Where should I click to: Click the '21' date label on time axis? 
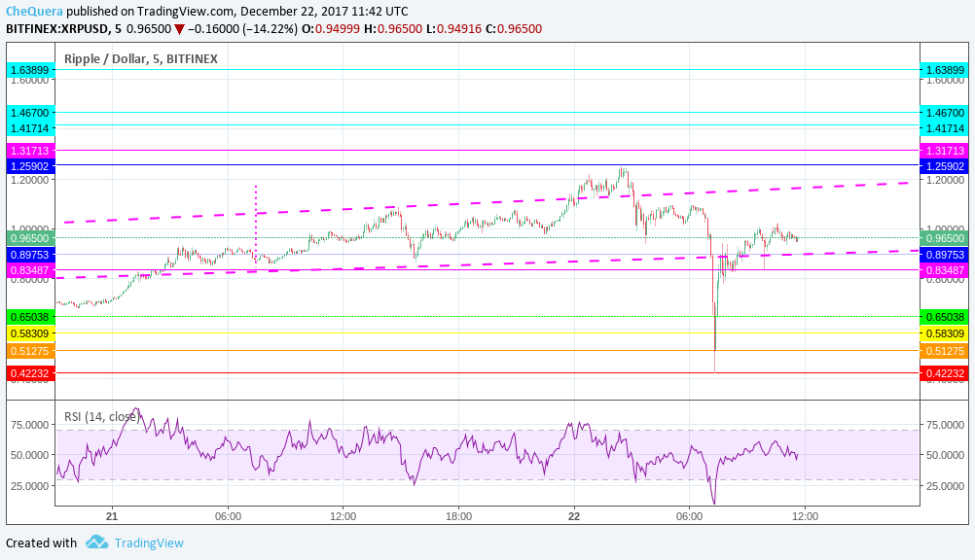tap(112, 516)
